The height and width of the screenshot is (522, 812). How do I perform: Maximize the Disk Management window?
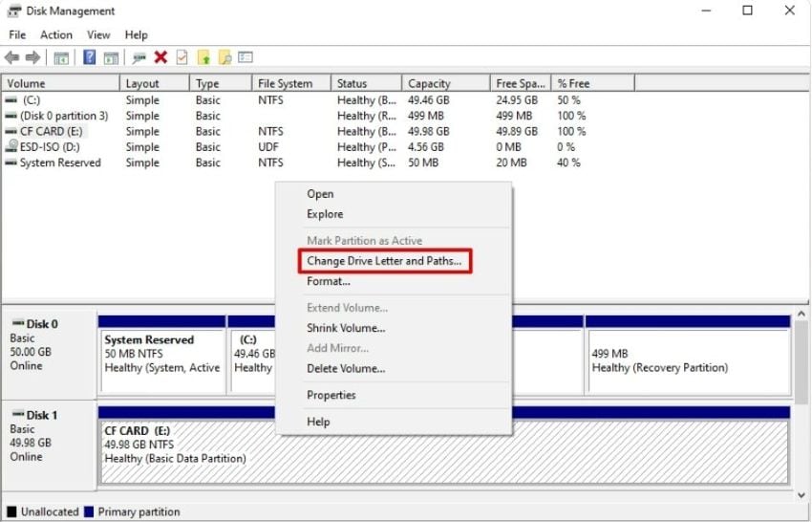[747, 11]
